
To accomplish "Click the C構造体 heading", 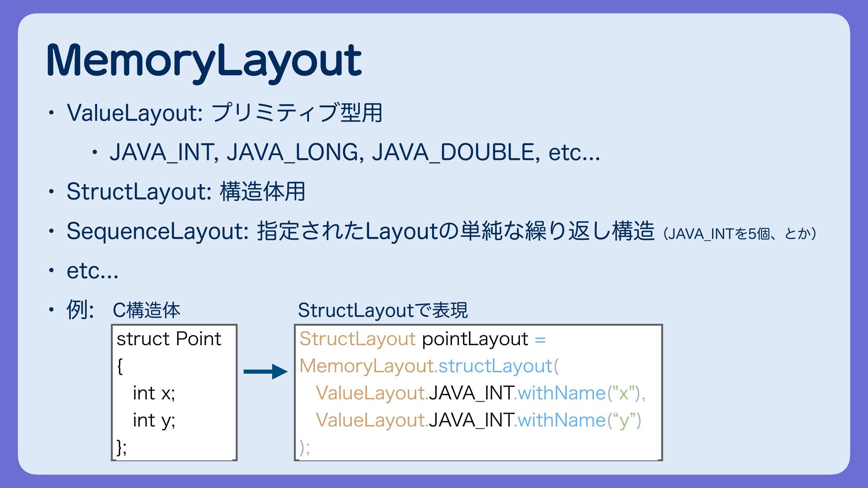I will [x=146, y=310].
